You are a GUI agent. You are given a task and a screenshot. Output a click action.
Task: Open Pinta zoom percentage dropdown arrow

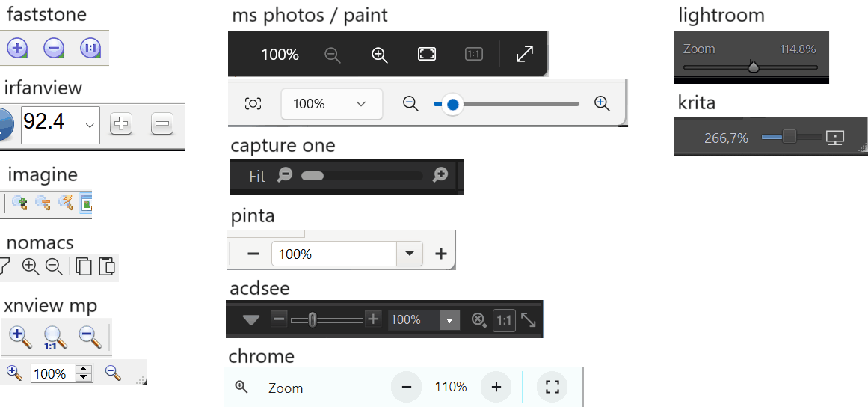pos(409,254)
